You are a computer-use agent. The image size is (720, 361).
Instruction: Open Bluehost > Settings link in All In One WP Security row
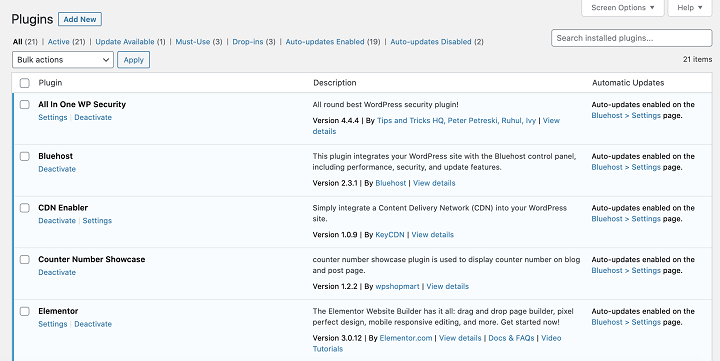[626, 116]
